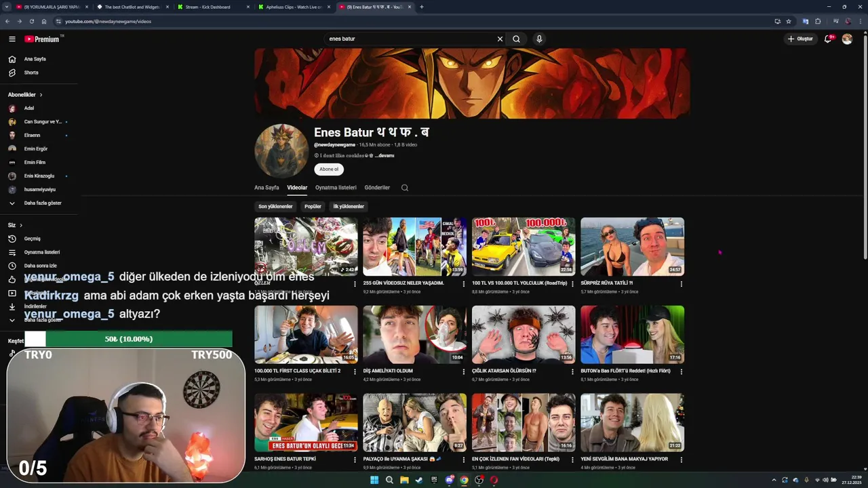The height and width of the screenshot is (488, 868).
Task: Open the YENİ SEVGİLİM BANA MAKYAJ YAPIYOR thumbnail
Action: pos(632,422)
